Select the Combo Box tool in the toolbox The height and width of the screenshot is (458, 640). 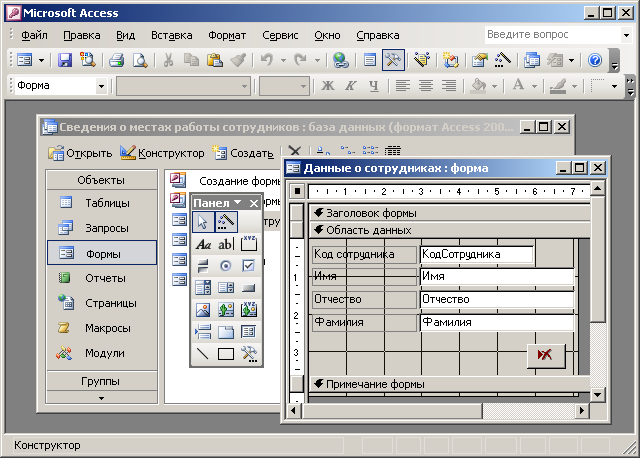coord(203,288)
